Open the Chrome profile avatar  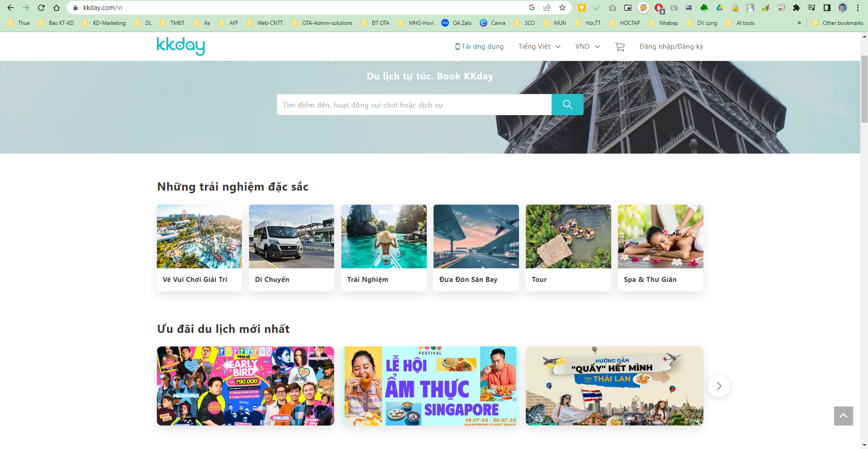click(x=842, y=8)
